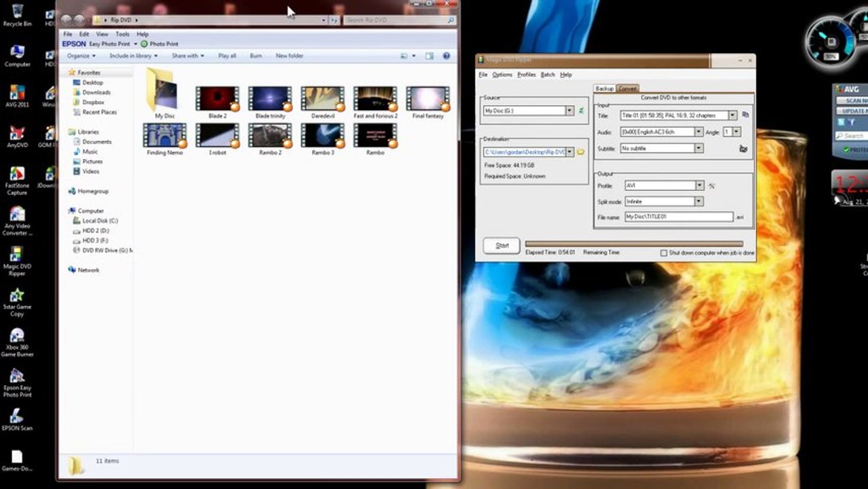The width and height of the screenshot is (868, 489).
Task: Open the Organize dropdown in Explorer
Action: pyautogui.click(x=81, y=56)
